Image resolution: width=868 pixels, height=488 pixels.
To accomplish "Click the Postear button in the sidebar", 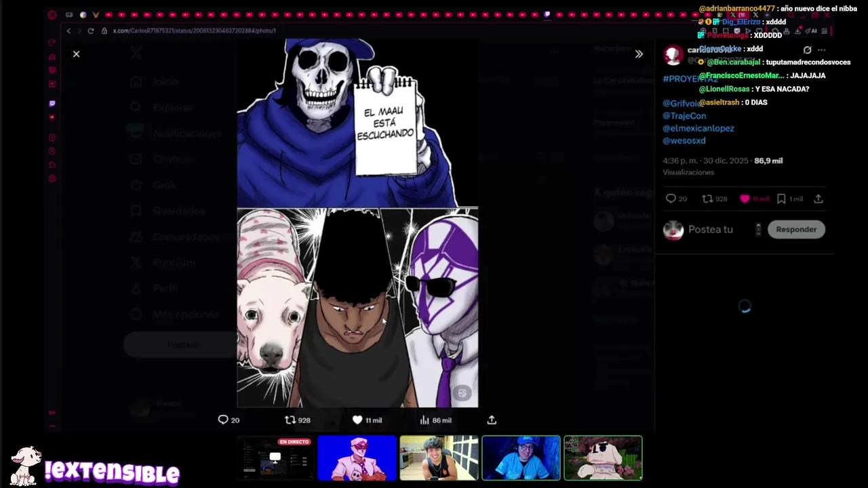I will point(182,344).
